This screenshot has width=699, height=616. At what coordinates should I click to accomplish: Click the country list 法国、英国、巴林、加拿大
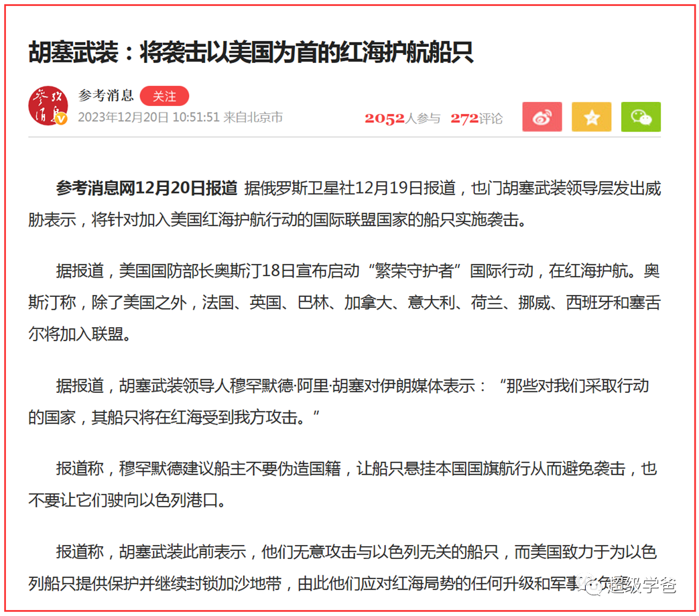click(x=298, y=302)
